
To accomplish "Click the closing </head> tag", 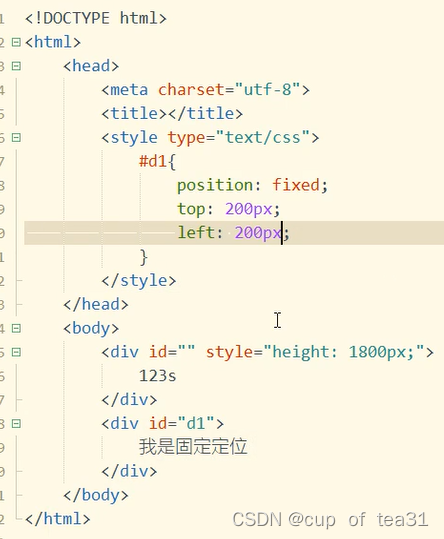I will pos(96,305).
